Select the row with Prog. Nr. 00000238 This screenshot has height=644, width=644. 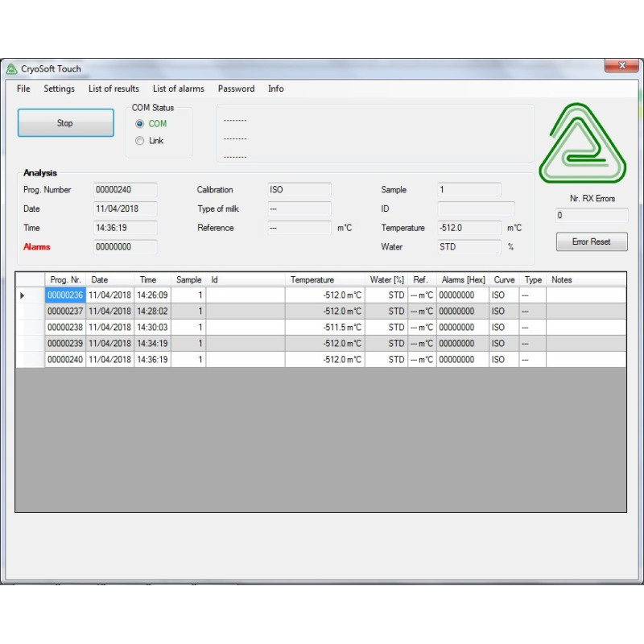[x=64, y=328]
